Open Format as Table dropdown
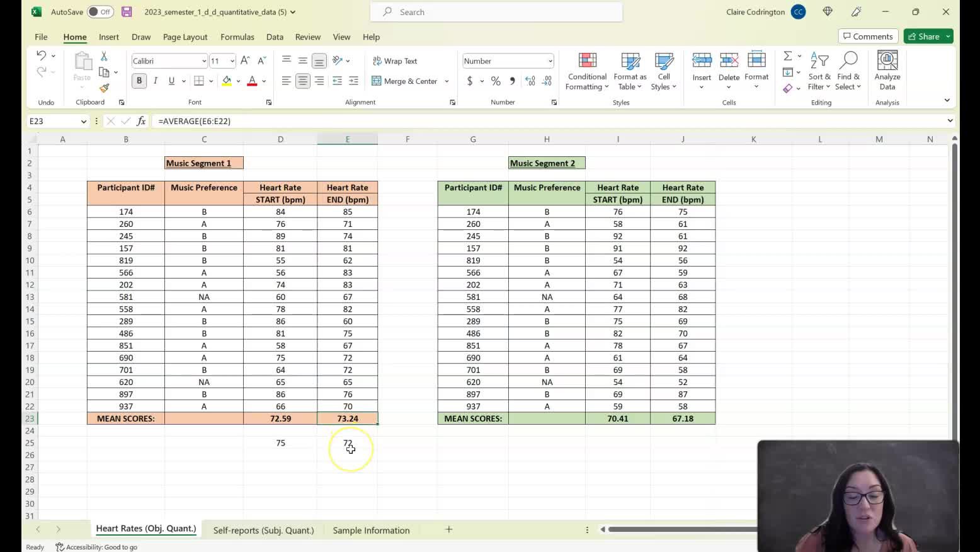 tap(630, 71)
